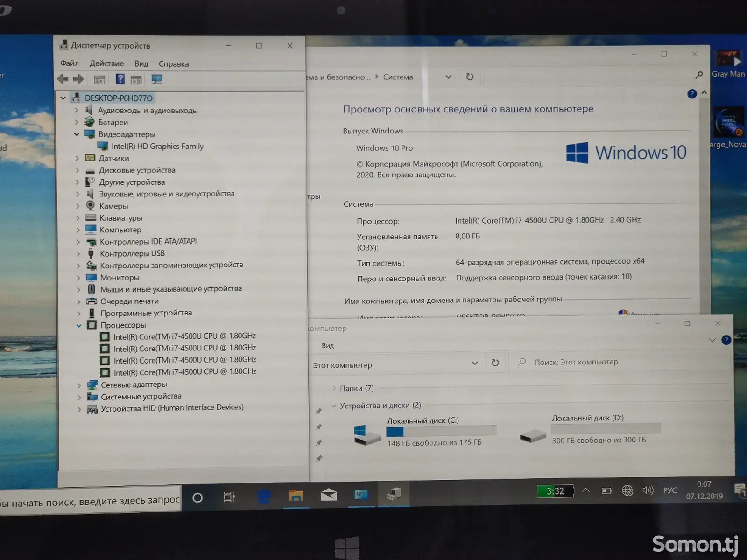Select Очереди печати category
This screenshot has width=747, height=560.
(129, 301)
